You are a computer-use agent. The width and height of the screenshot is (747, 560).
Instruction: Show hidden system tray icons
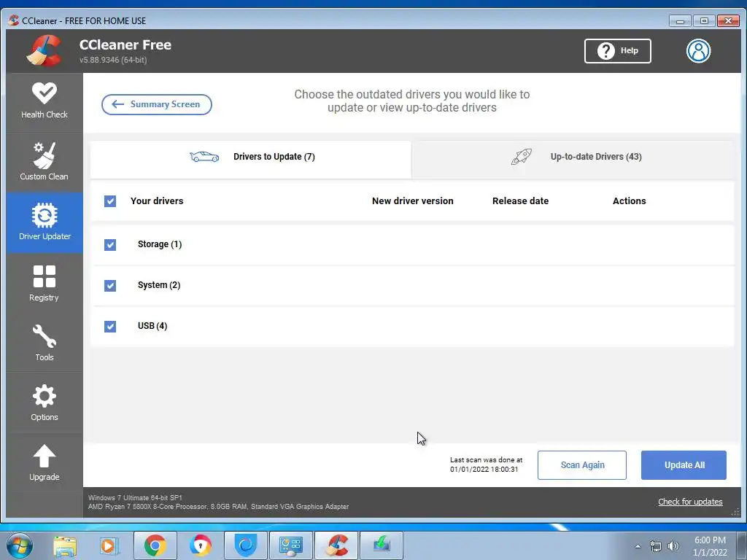(638, 546)
